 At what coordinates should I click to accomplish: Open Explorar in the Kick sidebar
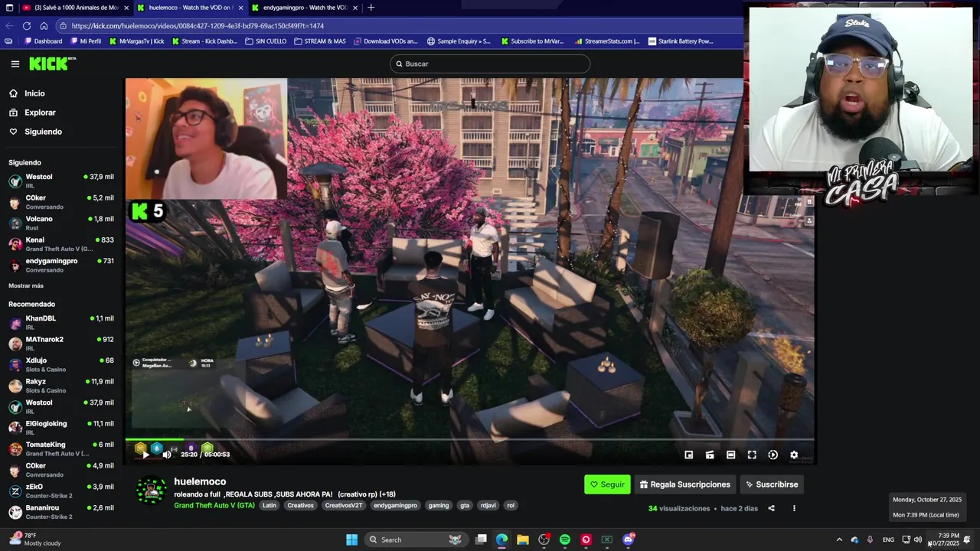[32, 112]
